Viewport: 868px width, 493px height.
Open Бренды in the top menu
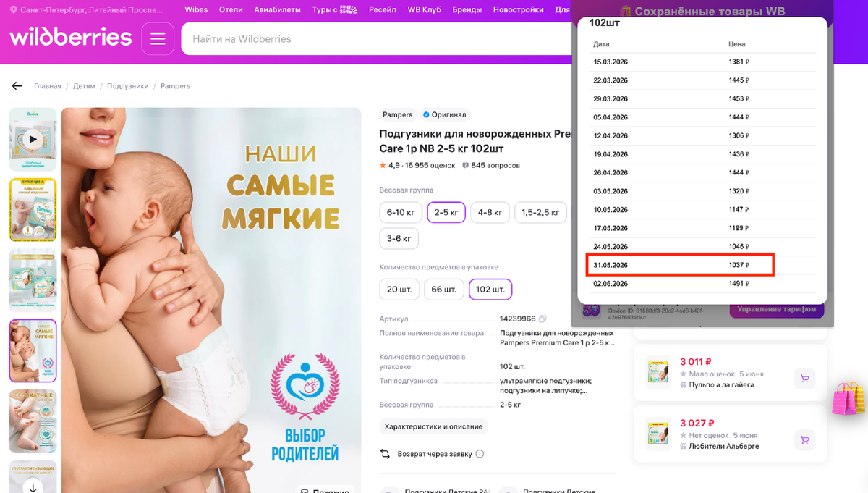coord(467,10)
